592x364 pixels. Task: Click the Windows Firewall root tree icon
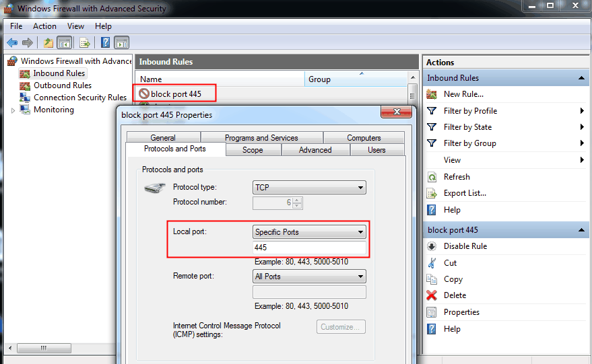(12, 61)
